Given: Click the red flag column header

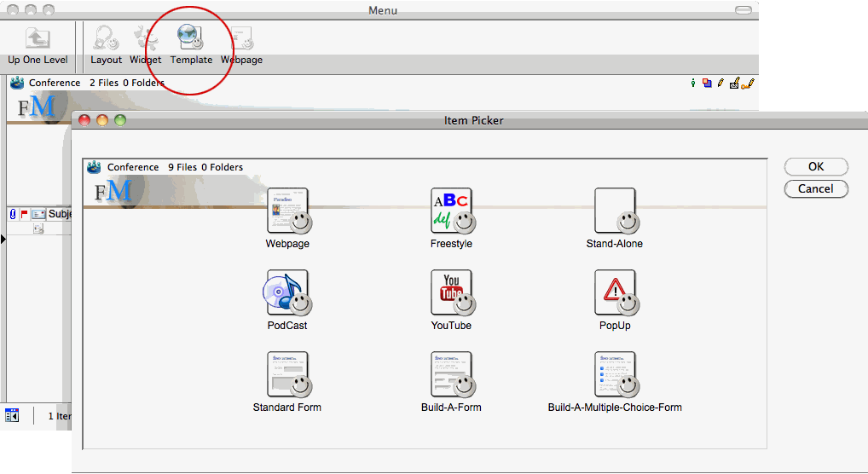Looking at the screenshot, I should [x=24, y=214].
